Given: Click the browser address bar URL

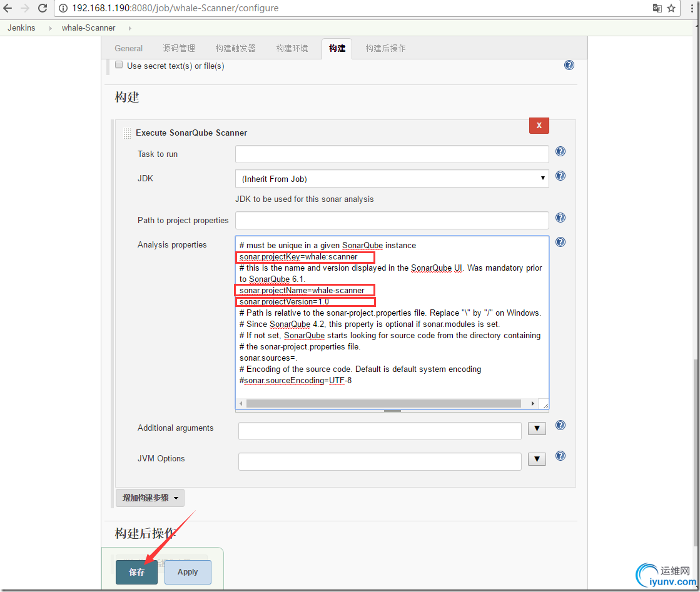Looking at the screenshot, I should (175, 8).
